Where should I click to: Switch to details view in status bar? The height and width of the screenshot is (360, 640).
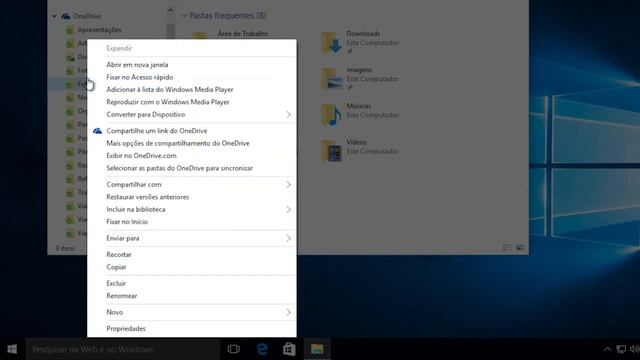[507, 248]
